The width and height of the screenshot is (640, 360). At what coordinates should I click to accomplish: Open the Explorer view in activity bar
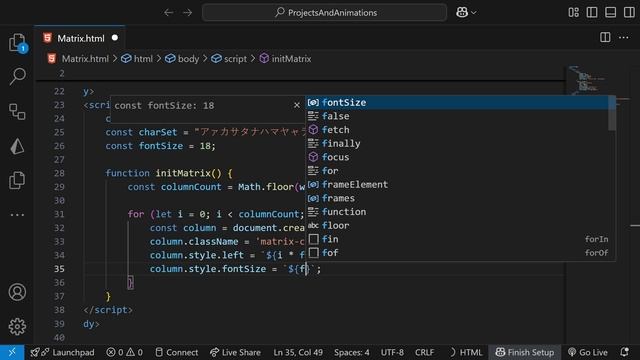(17, 43)
